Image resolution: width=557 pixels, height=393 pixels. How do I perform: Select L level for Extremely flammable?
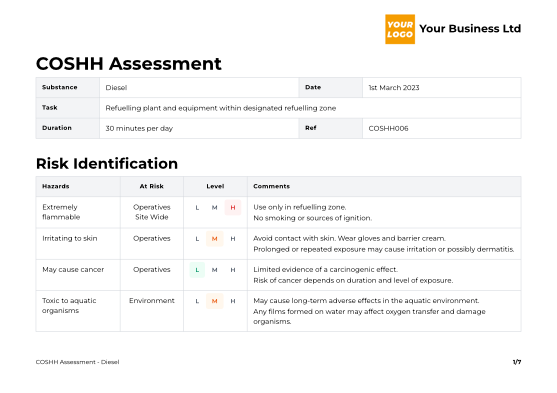click(197, 208)
